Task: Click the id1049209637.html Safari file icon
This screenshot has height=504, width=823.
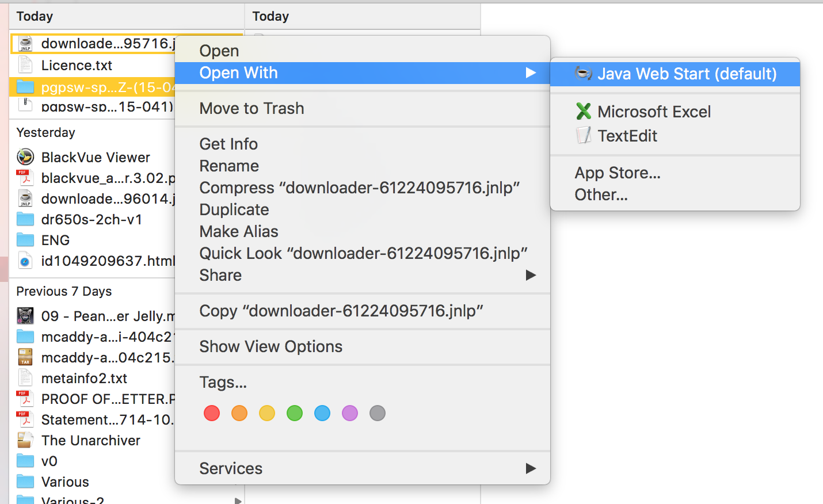Action: click(25, 261)
